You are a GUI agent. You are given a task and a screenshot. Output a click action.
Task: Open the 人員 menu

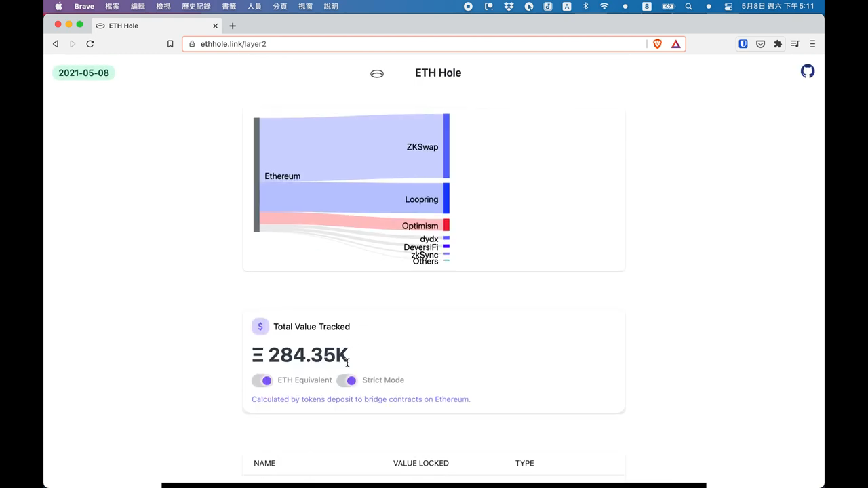pos(254,6)
